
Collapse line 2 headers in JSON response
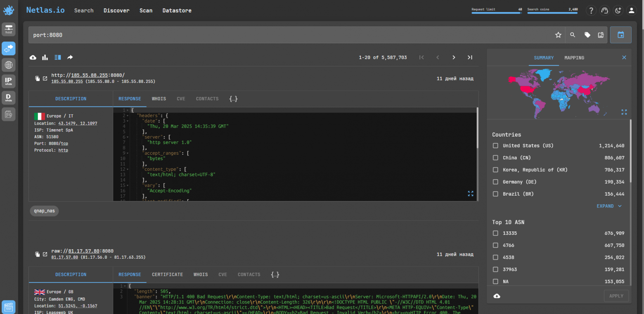tap(128, 116)
